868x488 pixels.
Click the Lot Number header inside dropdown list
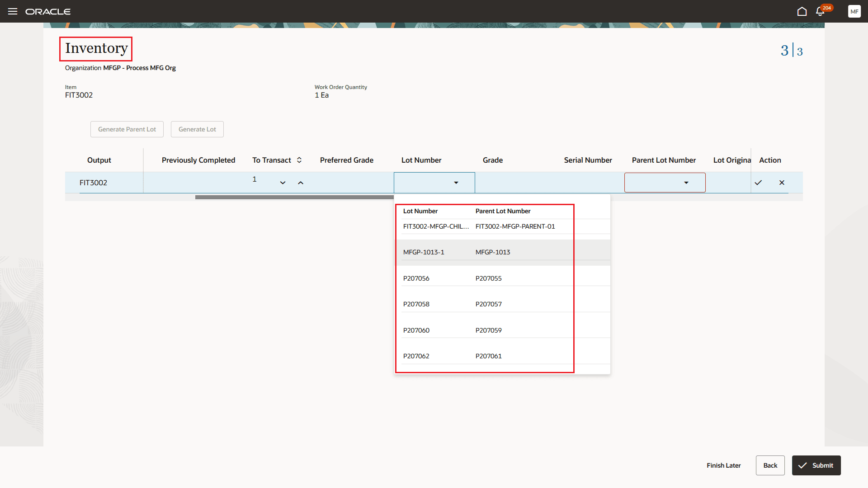click(420, 211)
